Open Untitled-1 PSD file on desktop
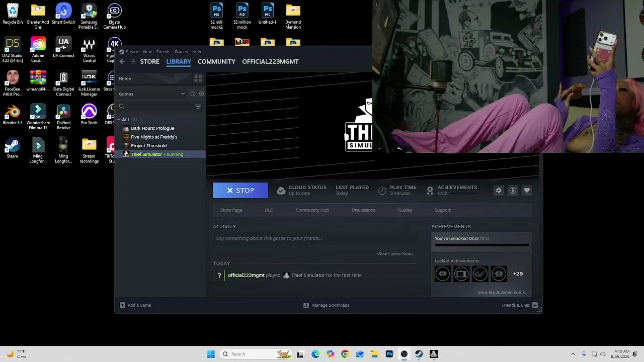The width and height of the screenshot is (644, 362). [x=268, y=15]
